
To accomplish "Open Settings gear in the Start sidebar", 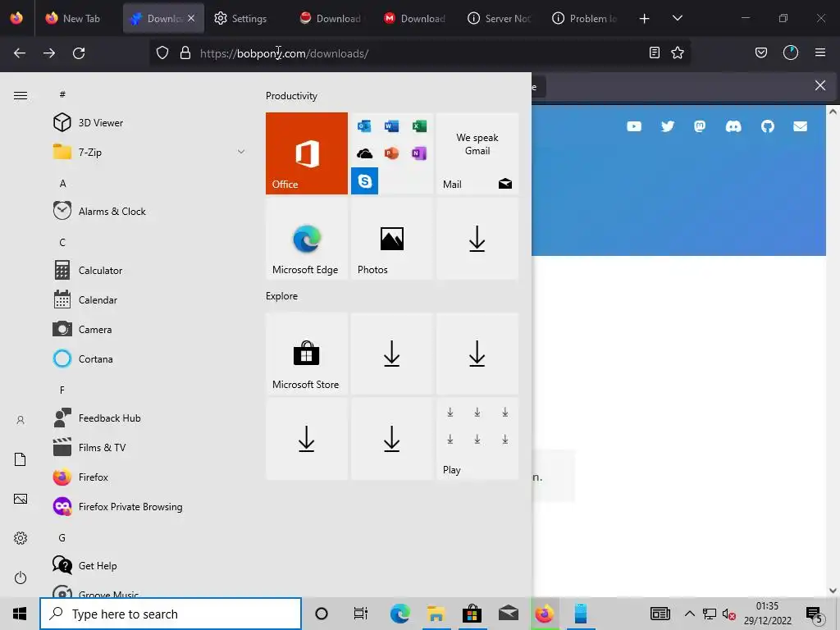I will [21, 538].
